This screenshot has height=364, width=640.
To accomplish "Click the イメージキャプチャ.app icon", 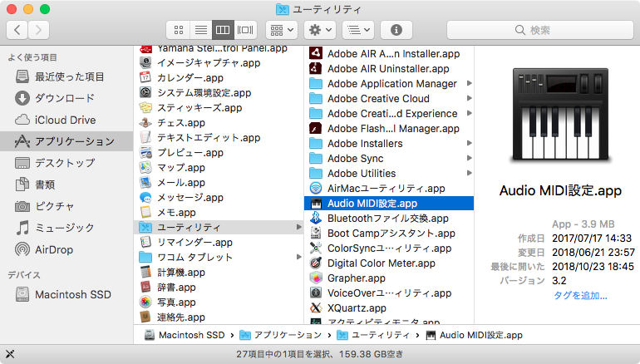I will coord(145,62).
